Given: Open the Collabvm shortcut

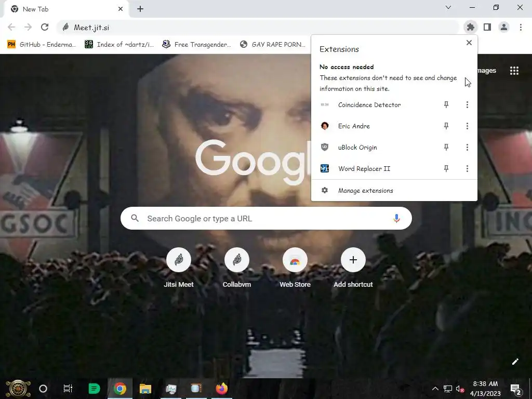Looking at the screenshot, I should 237,268.
